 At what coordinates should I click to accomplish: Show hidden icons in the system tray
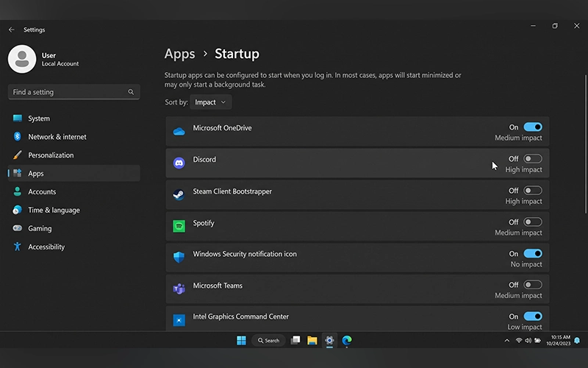coord(507,341)
